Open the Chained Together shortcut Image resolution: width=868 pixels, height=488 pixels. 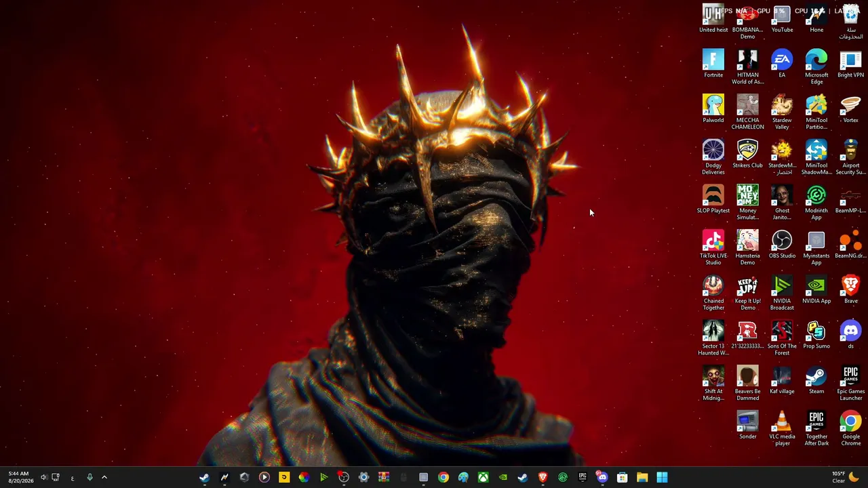click(x=713, y=293)
